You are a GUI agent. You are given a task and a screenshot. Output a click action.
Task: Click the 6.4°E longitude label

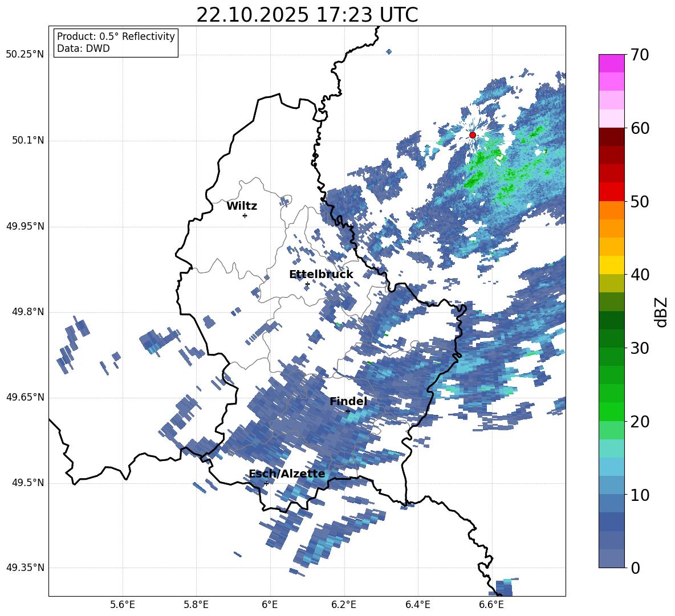coord(417,605)
